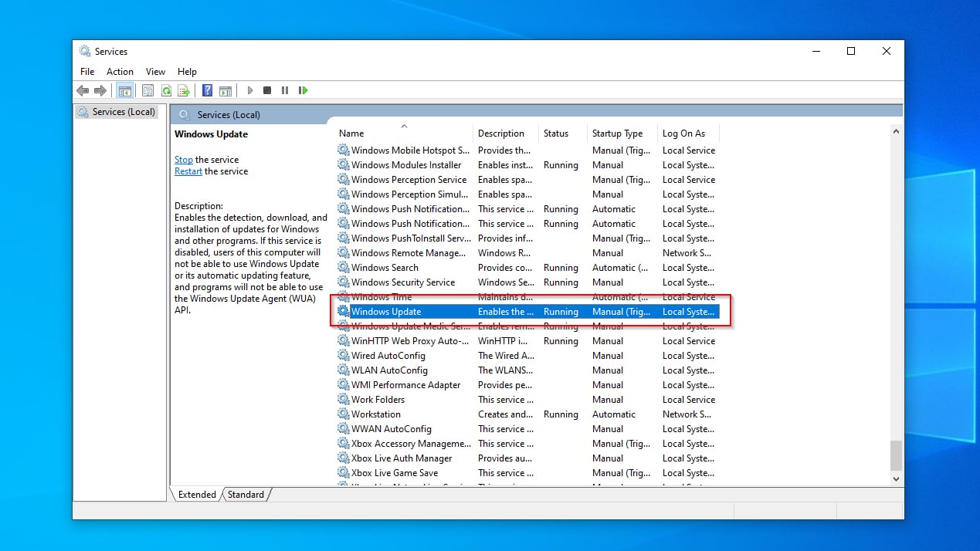This screenshot has height=551, width=980.
Task: Click the Back arrow toolbar icon
Action: coord(83,90)
